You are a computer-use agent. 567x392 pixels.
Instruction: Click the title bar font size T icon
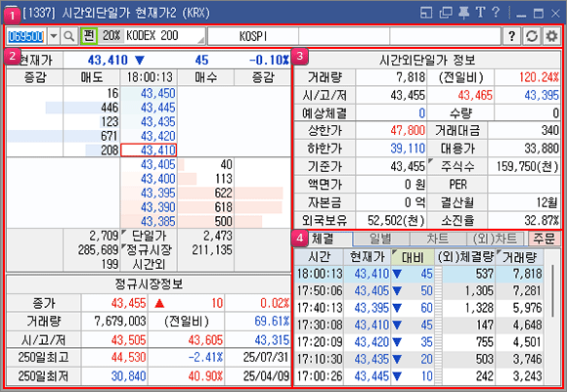click(480, 13)
